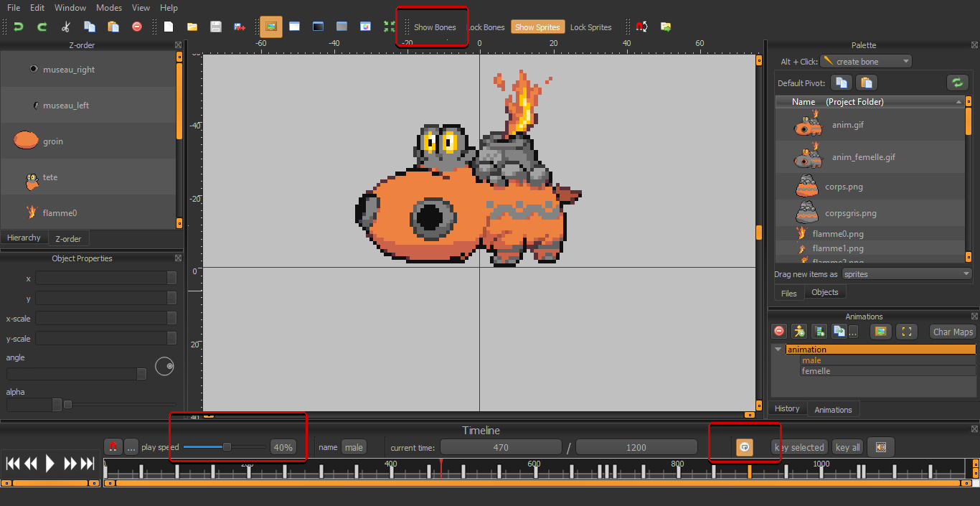
Task: Play the animation with the play button
Action: 50,464
